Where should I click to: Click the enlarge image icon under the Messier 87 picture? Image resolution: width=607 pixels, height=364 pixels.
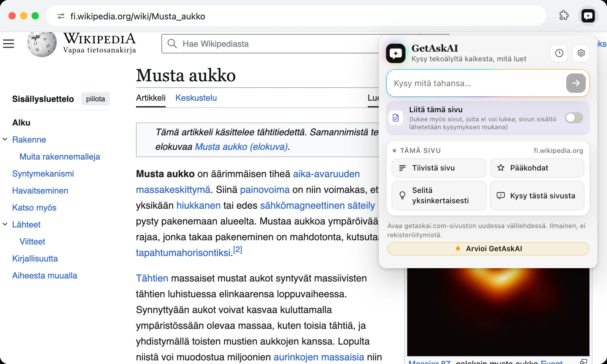pos(583,361)
